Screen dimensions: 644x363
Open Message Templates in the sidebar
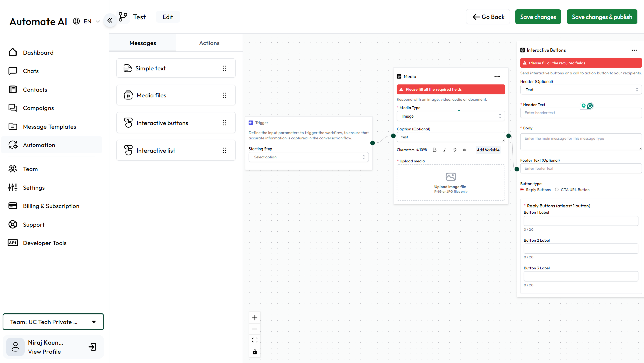tap(50, 127)
